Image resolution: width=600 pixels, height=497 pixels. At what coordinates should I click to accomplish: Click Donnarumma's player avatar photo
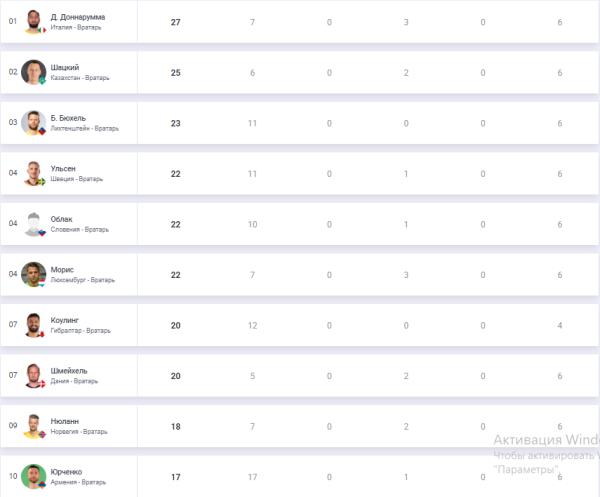pyautogui.click(x=34, y=21)
